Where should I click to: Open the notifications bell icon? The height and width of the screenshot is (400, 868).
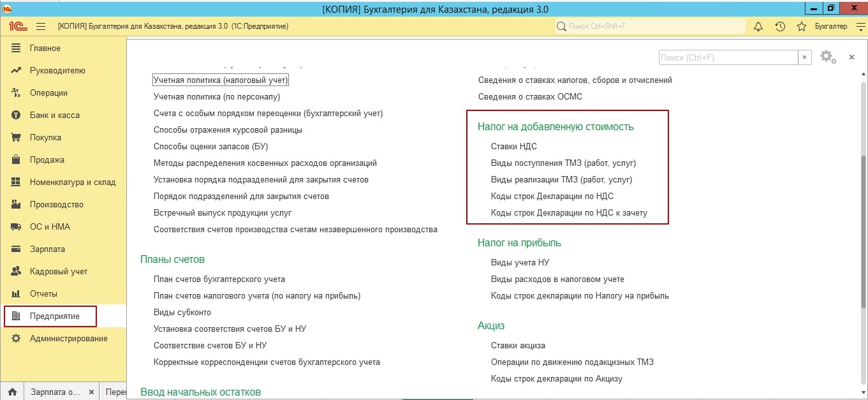[x=758, y=26]
